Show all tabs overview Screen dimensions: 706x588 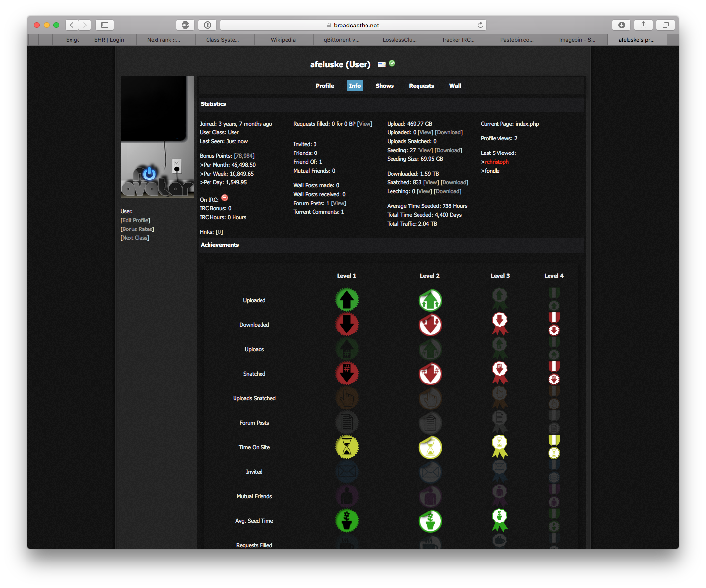(x=666, y=25)
